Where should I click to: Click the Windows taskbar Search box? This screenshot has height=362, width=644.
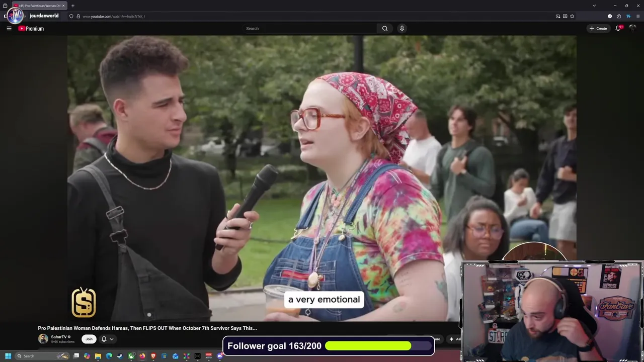point(42,356)
